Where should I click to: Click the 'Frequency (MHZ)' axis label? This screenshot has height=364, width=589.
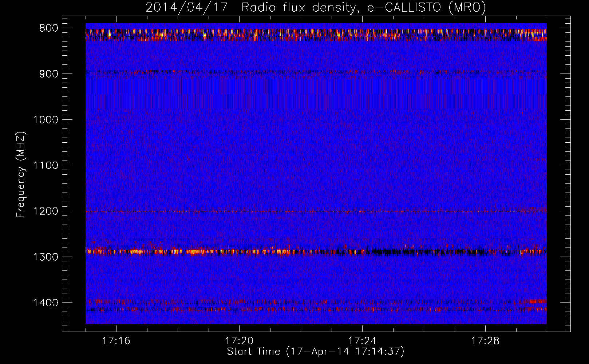[21, 174]
